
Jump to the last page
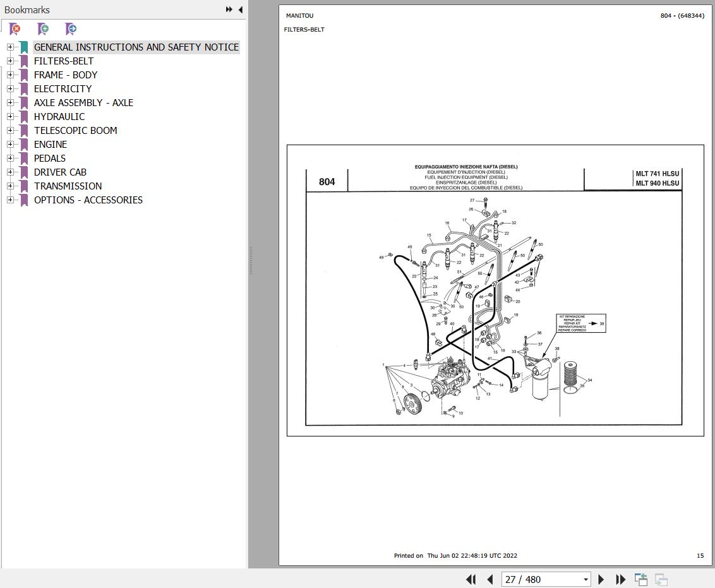pyautogui.click(x=620, y=579)
